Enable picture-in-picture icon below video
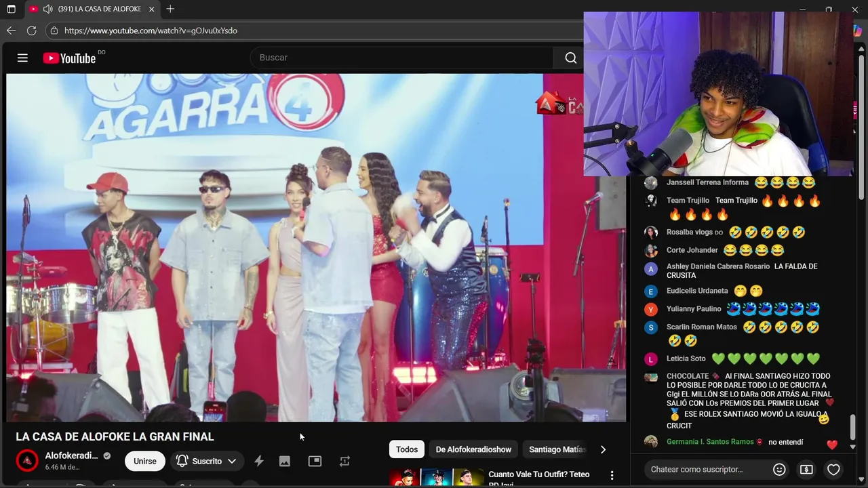The height and width of the screenshot is (488, 868). click(x=315, y=461)
